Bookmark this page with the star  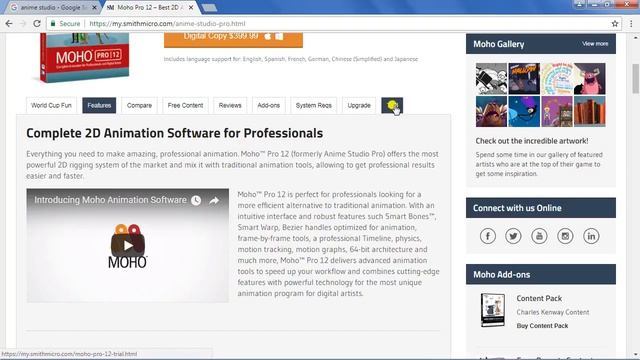[x=615, y=24]
